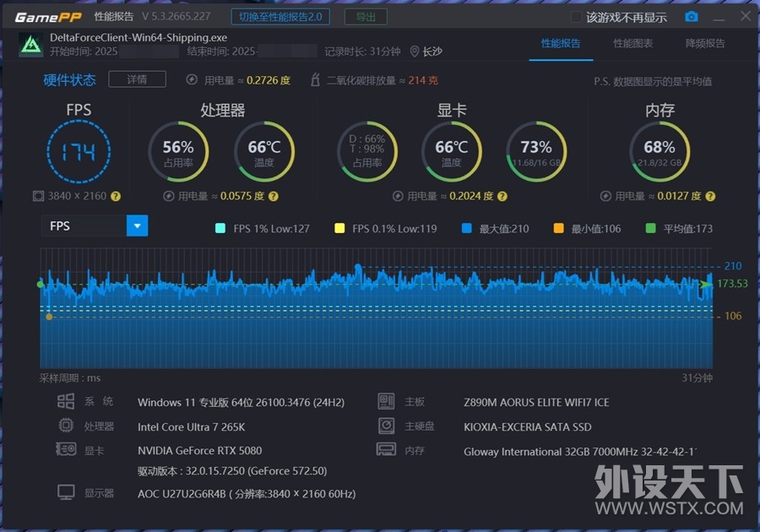Click text Intel Core Ultra 7 265K
This screenshot has width=760, height=532.
click(x=192, y=426)
